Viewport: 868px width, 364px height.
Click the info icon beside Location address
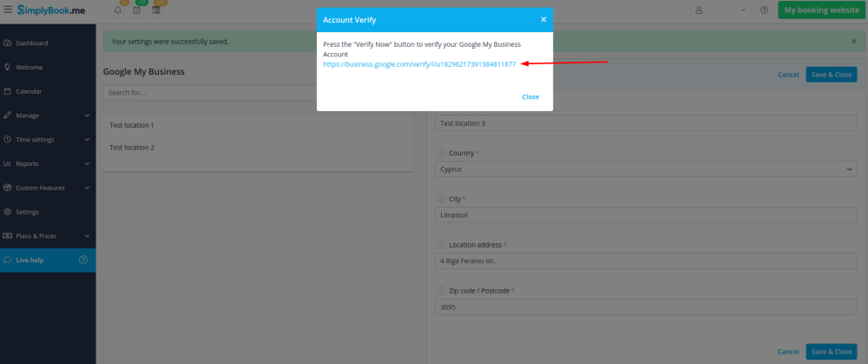(441, 245)
